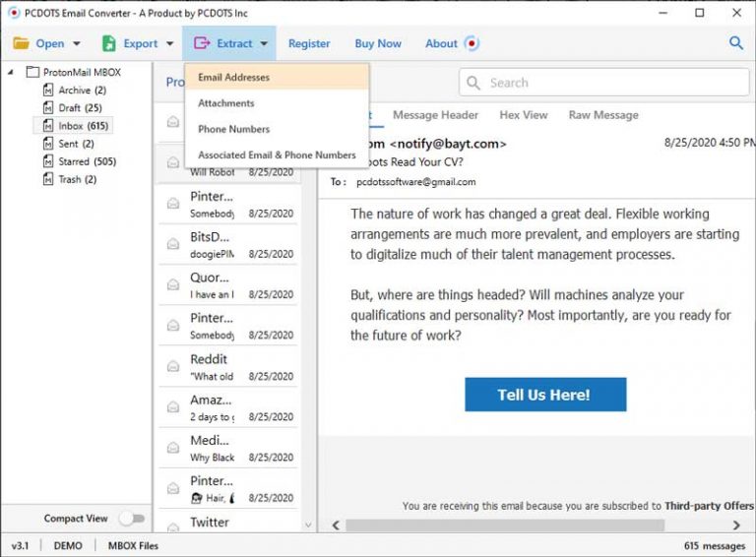Click the message list scroll down arrow
Image resolution: width=756 pixels, height=557 pixels.
[308, 525]
